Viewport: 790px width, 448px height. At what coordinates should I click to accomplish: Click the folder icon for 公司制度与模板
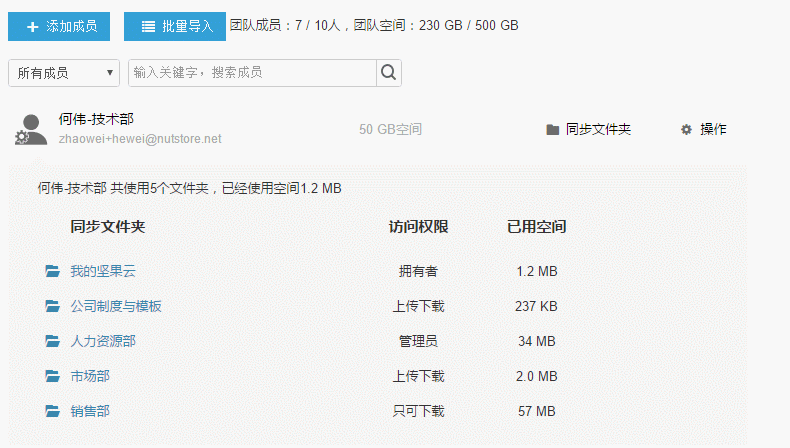52,306
